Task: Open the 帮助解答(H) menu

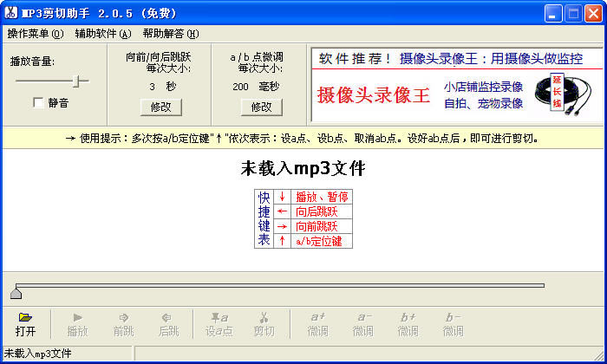Action: (x=171, y=34)
